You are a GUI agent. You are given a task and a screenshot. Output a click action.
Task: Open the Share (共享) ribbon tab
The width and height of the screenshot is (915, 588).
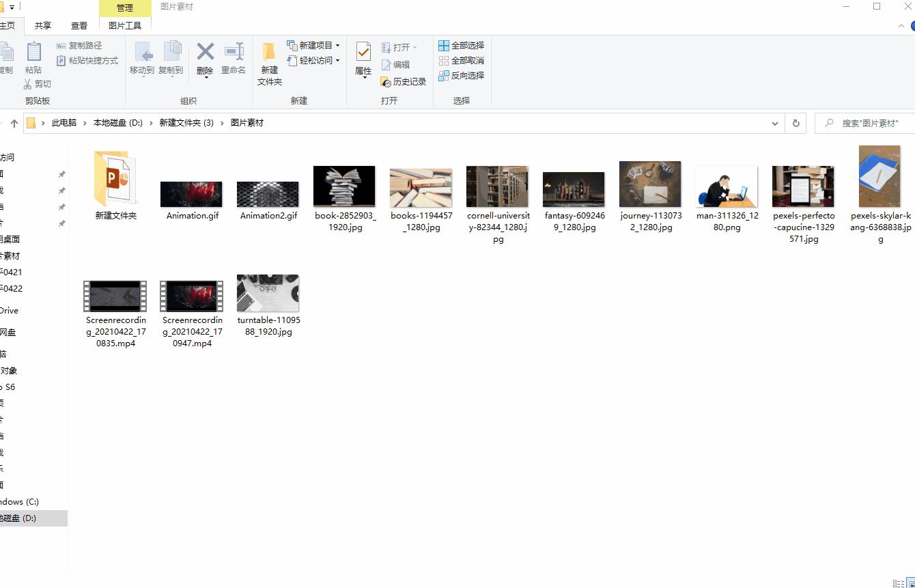(43, 26)
